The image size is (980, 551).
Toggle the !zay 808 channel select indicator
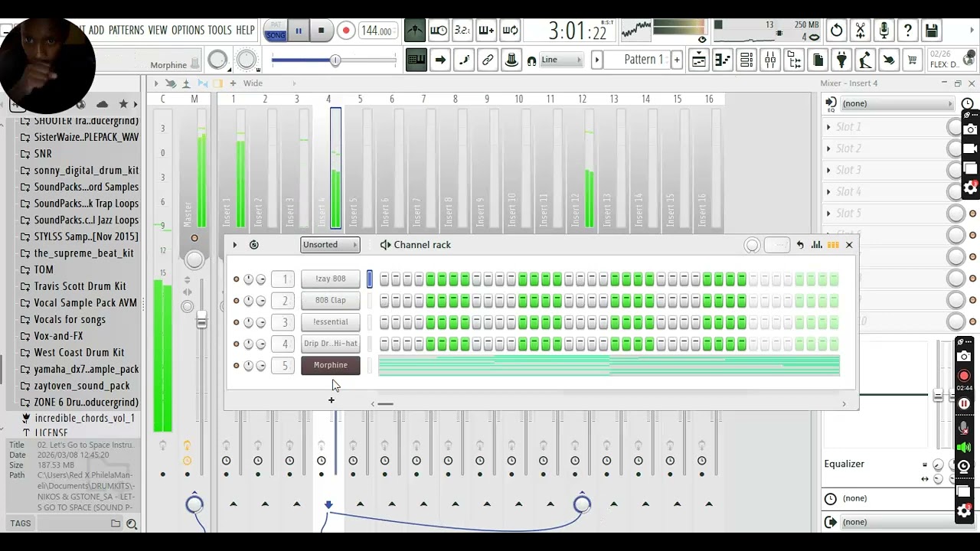(369, 279)
